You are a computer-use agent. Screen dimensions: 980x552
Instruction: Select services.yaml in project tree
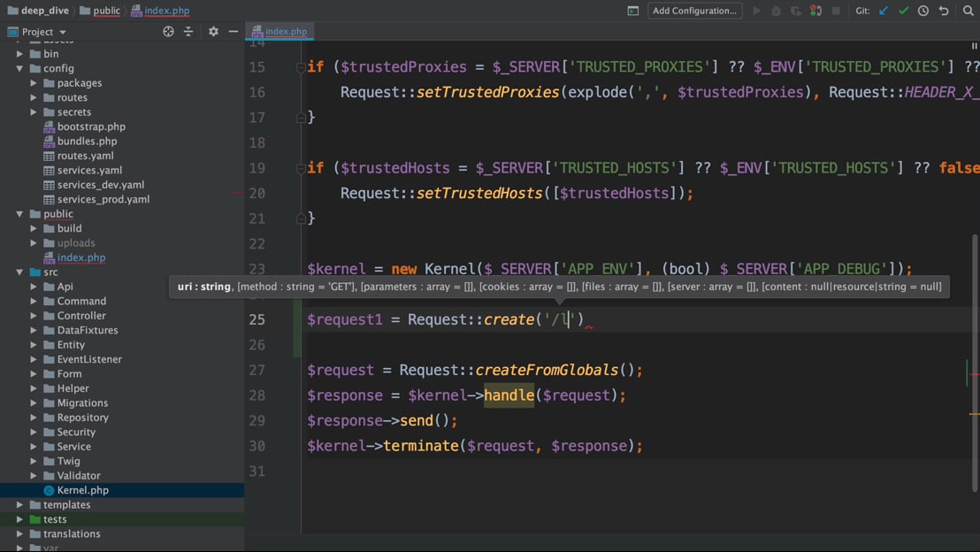[x=89, y=170]
